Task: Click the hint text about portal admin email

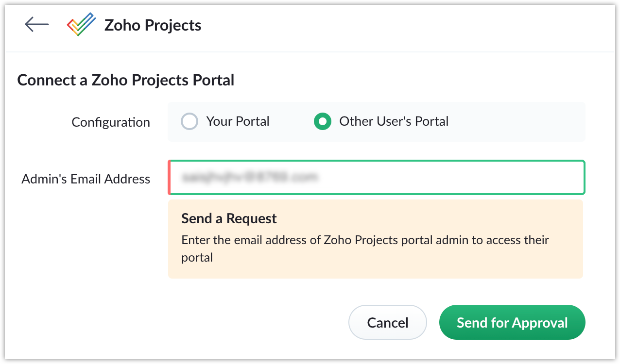Action: click(x=365, y=248)
